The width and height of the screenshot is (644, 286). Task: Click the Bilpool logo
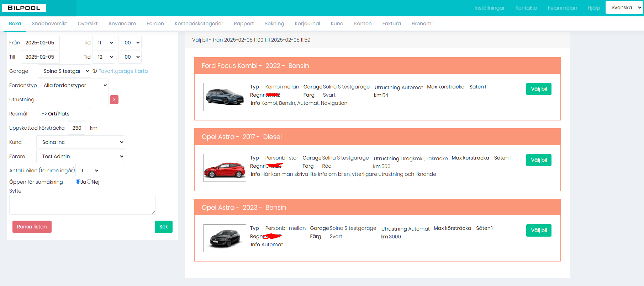24,8
